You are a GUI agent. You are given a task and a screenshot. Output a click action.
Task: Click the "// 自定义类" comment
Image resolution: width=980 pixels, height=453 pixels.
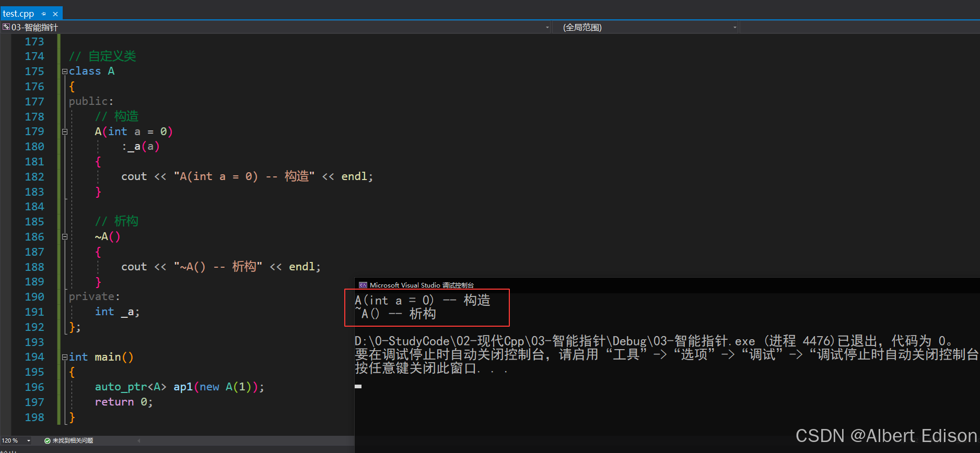coord(102,56)
